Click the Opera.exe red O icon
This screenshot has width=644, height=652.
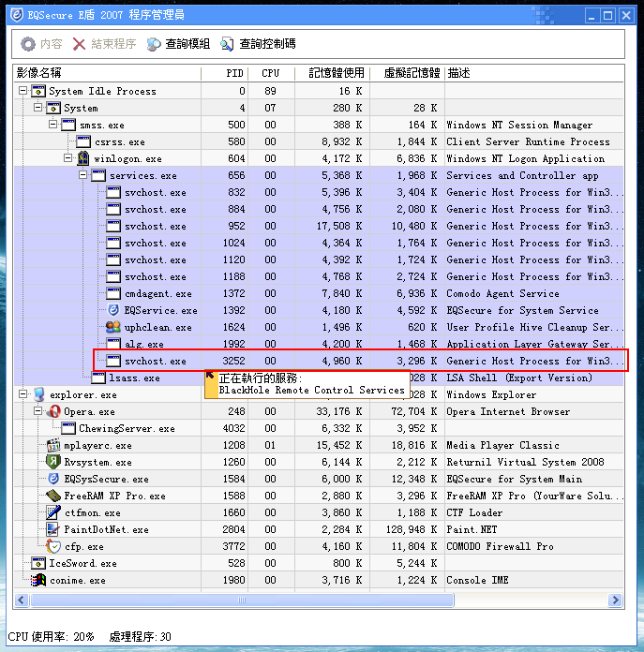click(x=54, y=411)
